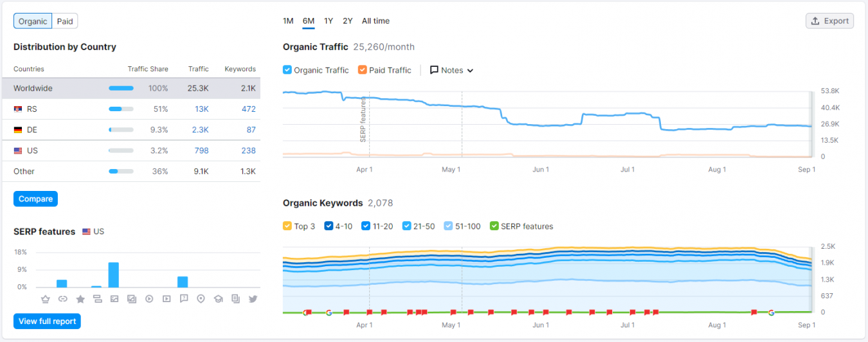Click the star reviews SERP icon
Screen dimensions: 868x342
pyautogui.click(x=80, y=299)
